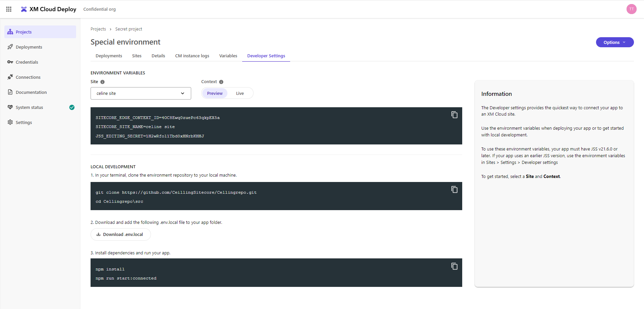Open Connections in the sidebar
The height and width of the screenshot is (309, 644).
(28, 77)
